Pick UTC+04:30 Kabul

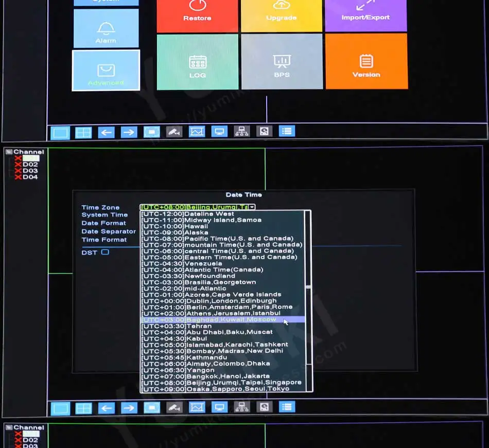pos(223,338)
